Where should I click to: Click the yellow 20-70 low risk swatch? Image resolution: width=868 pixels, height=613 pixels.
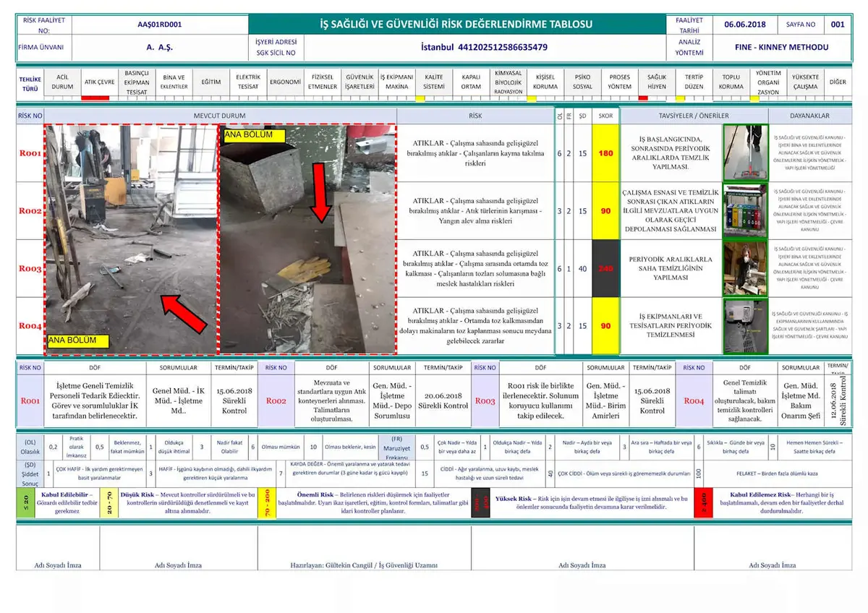(108, 504)
